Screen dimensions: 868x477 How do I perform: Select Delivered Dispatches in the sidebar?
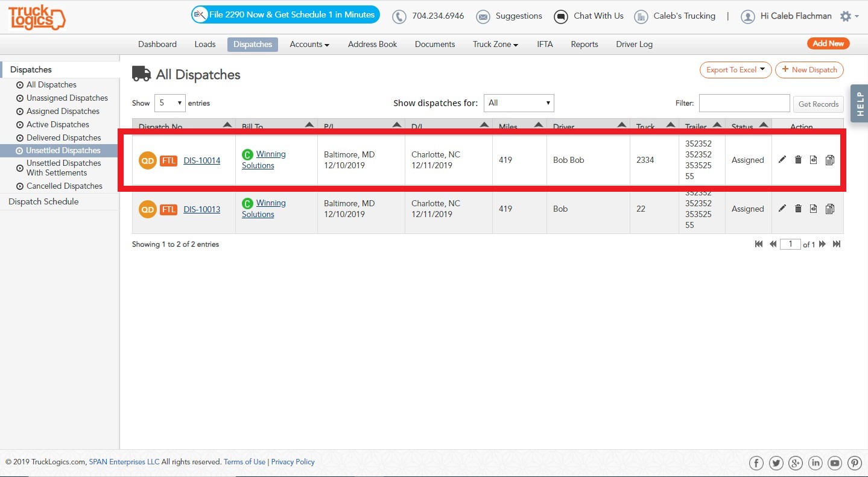[x=63, y=138]
